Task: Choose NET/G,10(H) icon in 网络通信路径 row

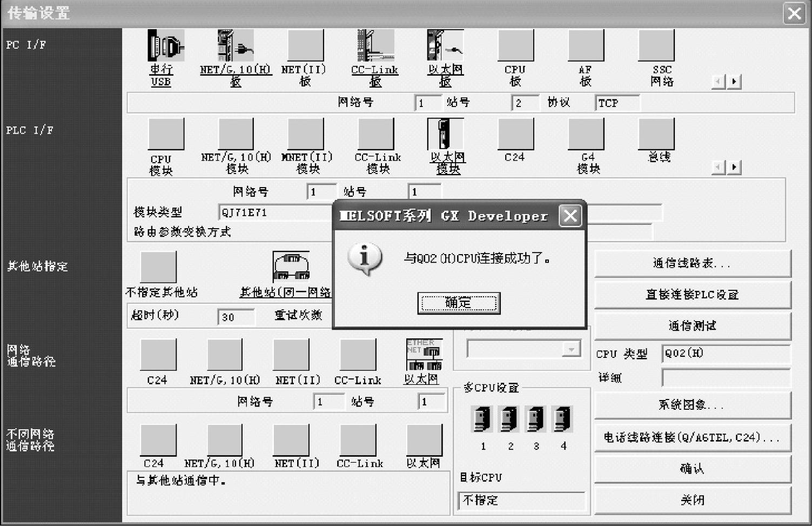Action: [225, 355]
